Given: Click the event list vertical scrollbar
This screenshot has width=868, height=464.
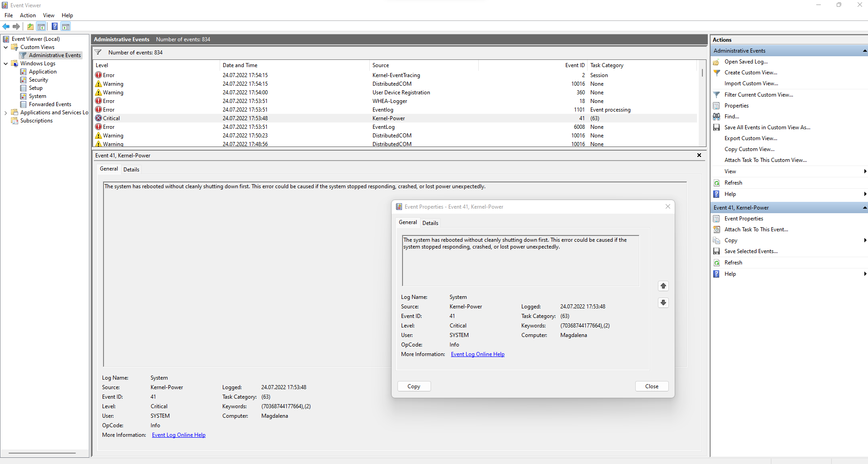Looking at the screenshot, I should click(x=702, y=109).
